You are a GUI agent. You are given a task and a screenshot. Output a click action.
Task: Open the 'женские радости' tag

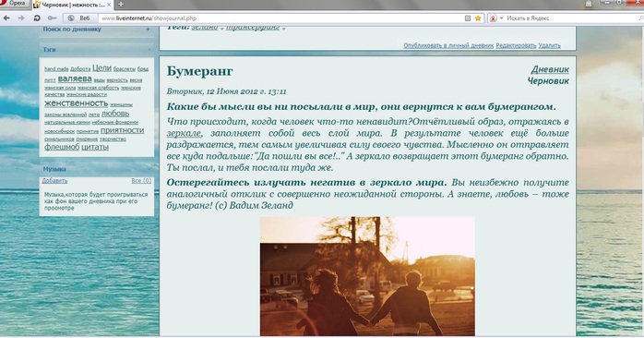87,94
